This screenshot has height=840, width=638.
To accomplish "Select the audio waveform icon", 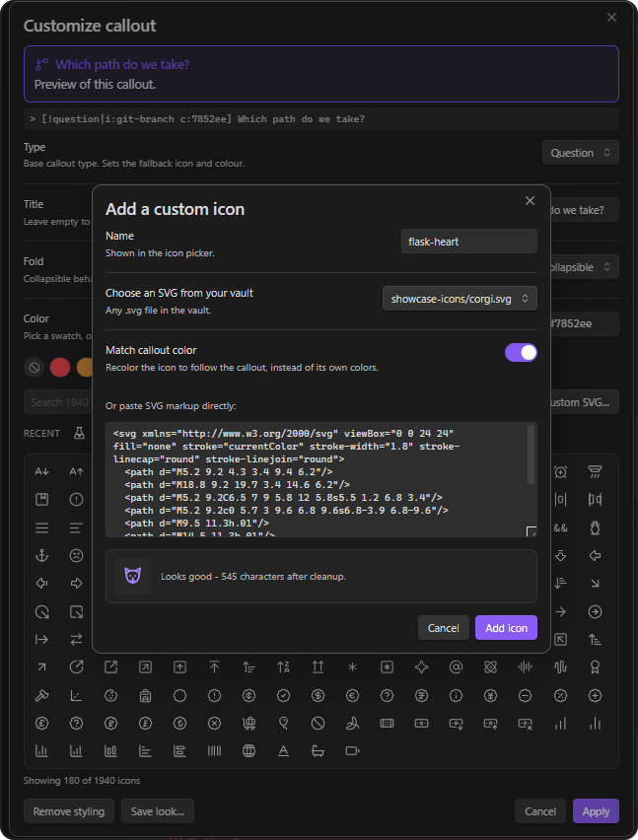I will 560,666.
